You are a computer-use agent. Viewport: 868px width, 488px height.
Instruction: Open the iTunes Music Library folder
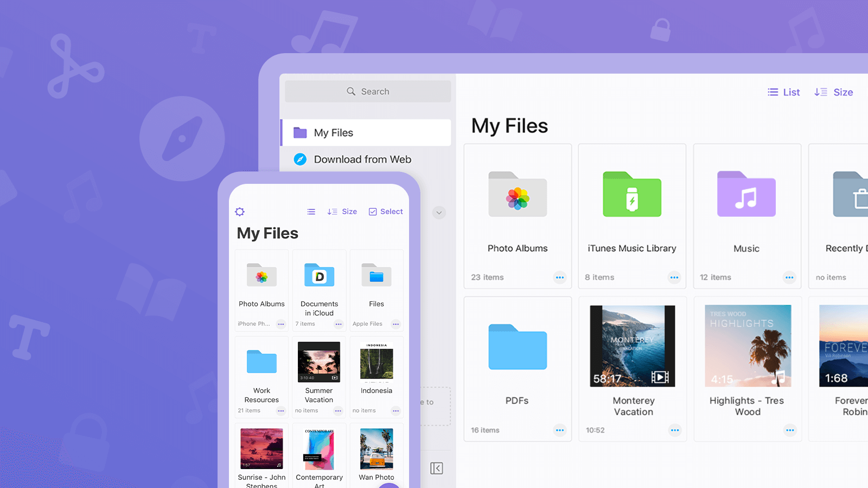[632, 195]
